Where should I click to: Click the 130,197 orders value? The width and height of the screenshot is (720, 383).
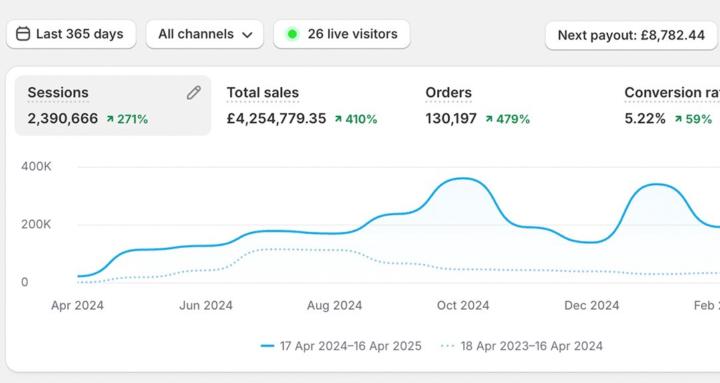(x=451, y=118)
